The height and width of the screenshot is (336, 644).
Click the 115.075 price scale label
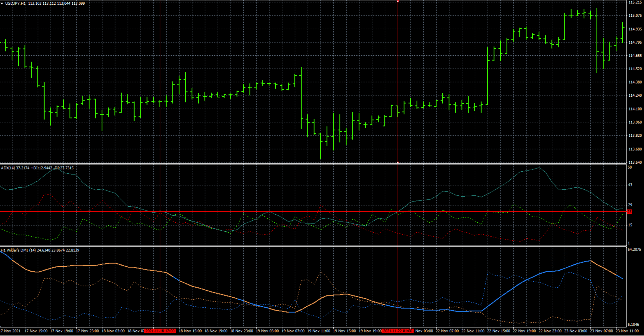tap(635, 15)
